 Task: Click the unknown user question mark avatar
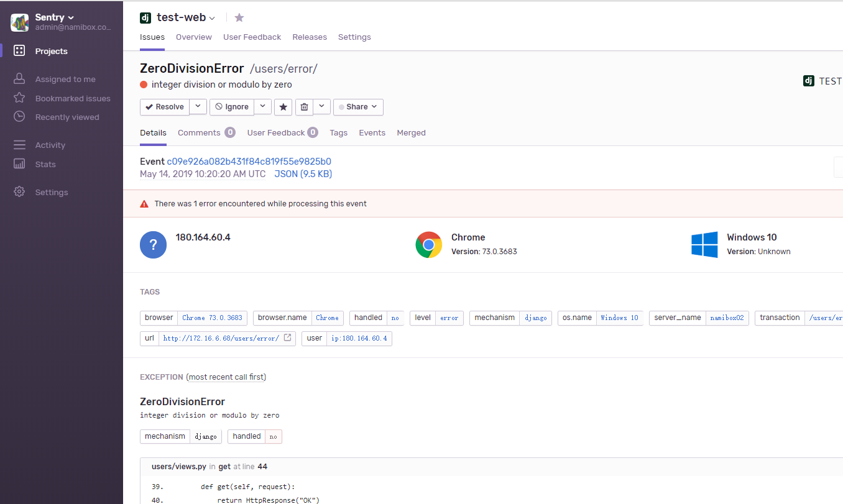pyautogui.click(x=153, y=245)
